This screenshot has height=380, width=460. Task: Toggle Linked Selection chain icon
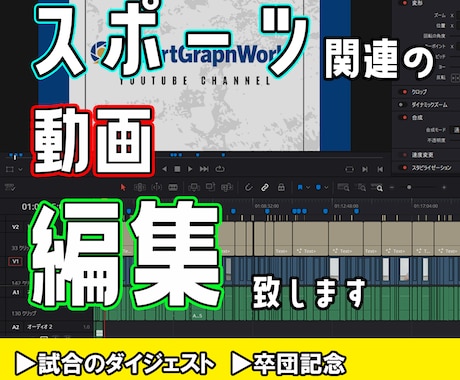coord(265,187)
